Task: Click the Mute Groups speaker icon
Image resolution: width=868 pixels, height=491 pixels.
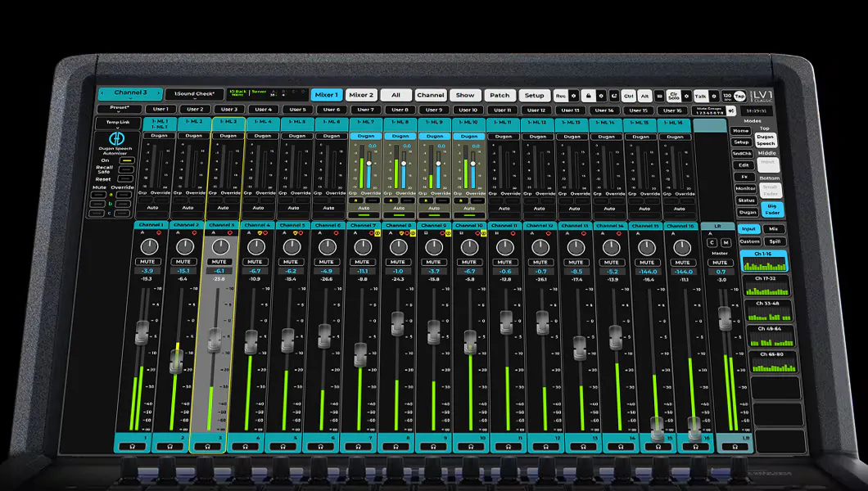Action: coord(730,110)
